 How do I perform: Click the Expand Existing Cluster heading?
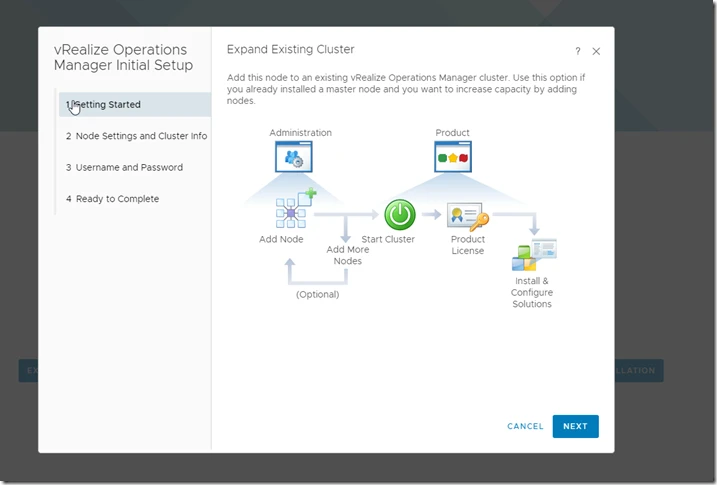point(290,49)
